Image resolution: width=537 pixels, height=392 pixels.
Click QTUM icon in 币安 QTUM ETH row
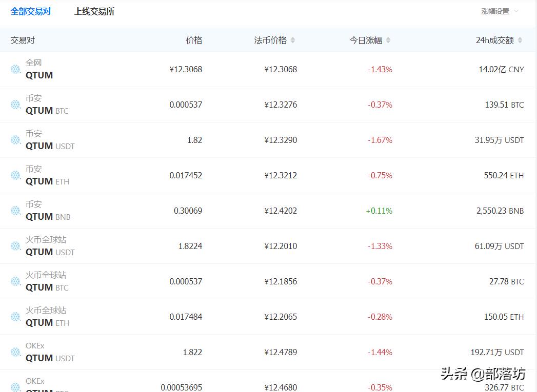[16, 175]
